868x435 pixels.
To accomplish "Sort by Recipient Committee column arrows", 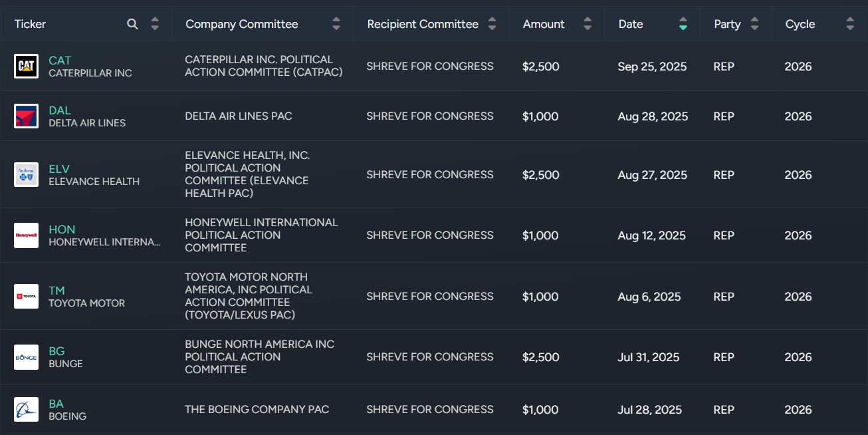I will click(492, 24).
